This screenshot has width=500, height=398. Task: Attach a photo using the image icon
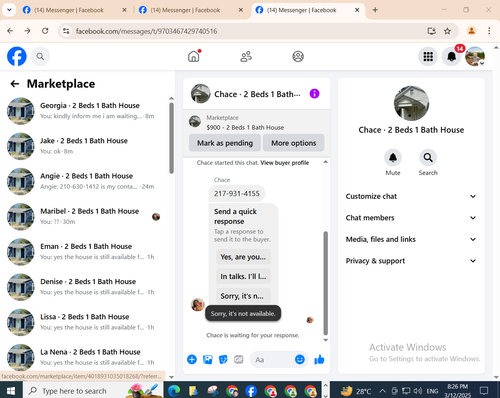click(208, 359)
